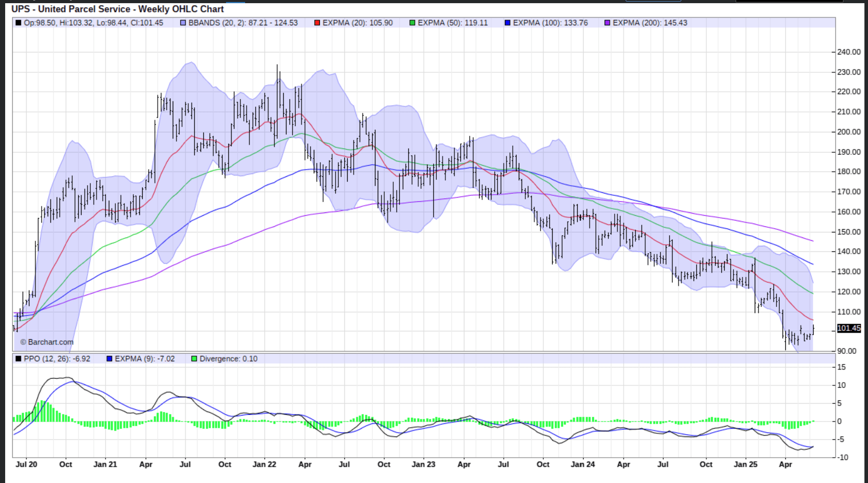The height and width of the screenshot is (483, 868).
Task: Click the Jan 22 date axis label
Action: coord(264,464)
